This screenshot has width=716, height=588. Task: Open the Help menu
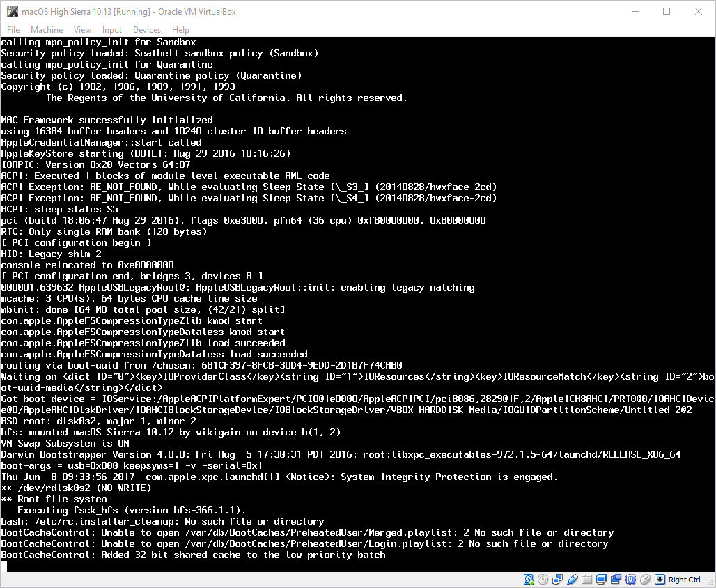pyautogui.click(x=180, y=30)
